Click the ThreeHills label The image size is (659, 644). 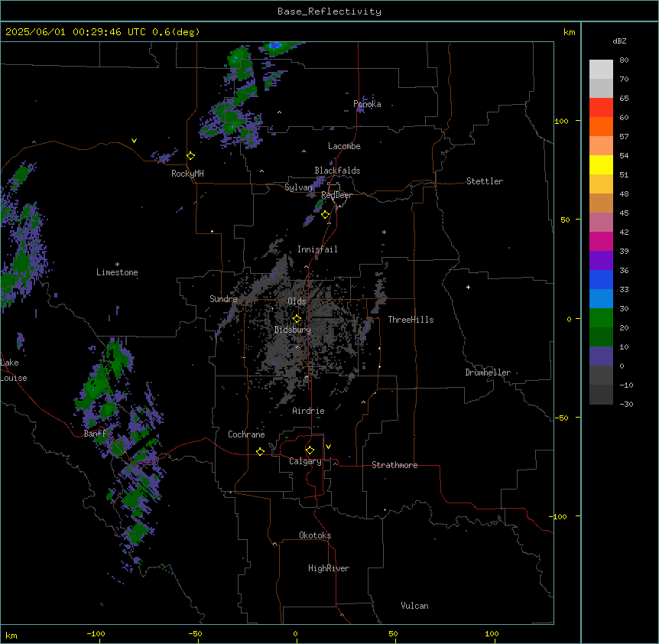pos(411,320)
